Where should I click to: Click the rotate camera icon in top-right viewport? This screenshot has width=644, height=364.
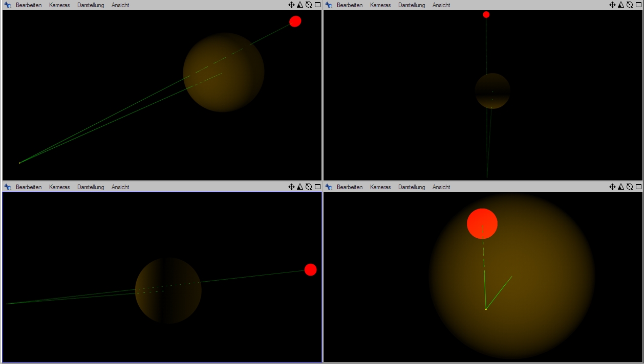pyautogui.click(x=630, y=5)
